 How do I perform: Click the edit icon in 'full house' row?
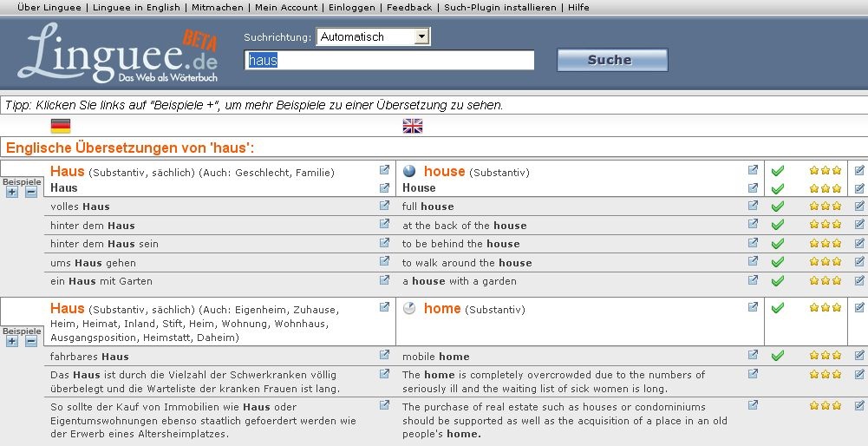point(858,206)
